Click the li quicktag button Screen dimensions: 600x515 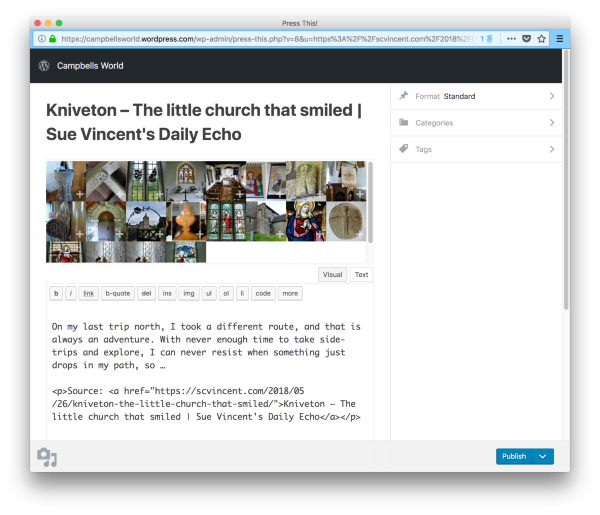click(242, 293)
